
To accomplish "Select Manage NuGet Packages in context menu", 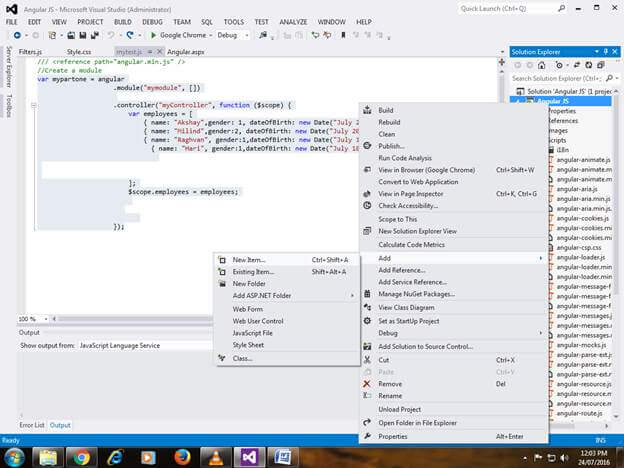I will coord(416,295).
